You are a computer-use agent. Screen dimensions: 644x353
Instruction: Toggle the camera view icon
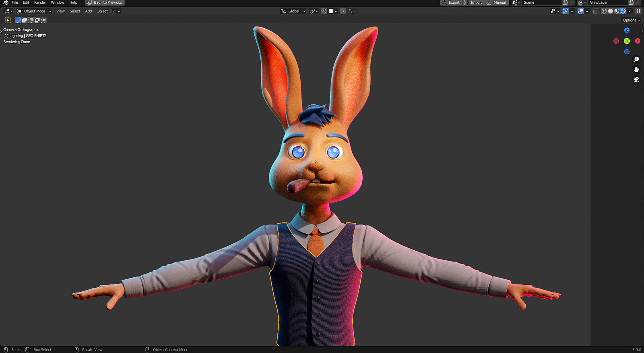point(636,80)
